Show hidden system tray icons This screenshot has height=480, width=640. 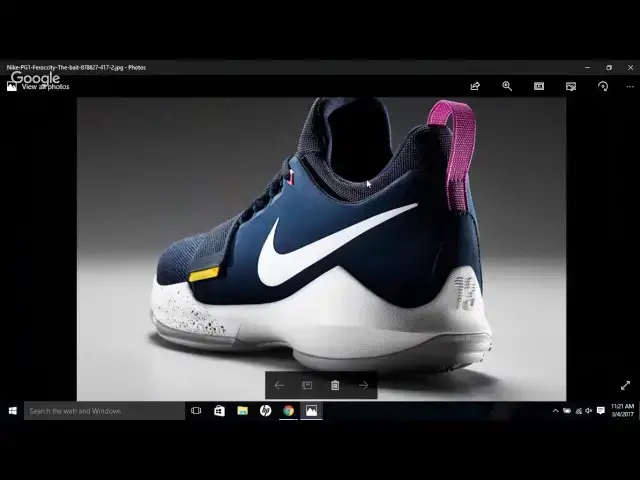pos(555,411)
